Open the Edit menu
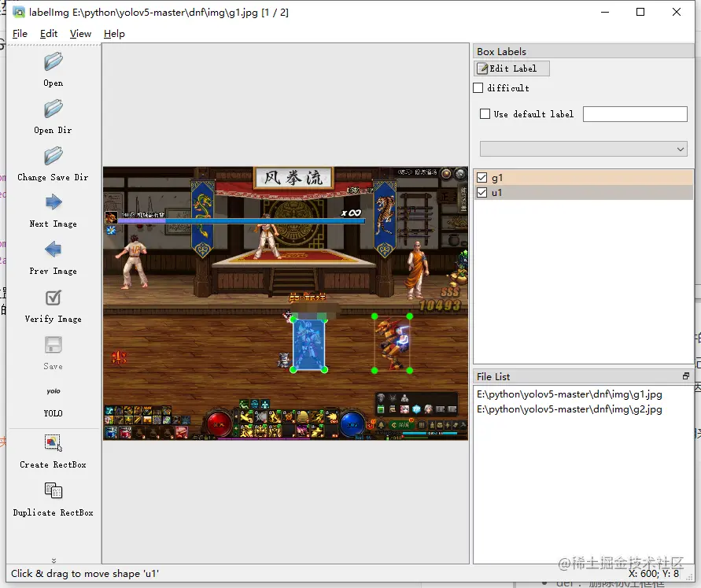 point(49,34)
